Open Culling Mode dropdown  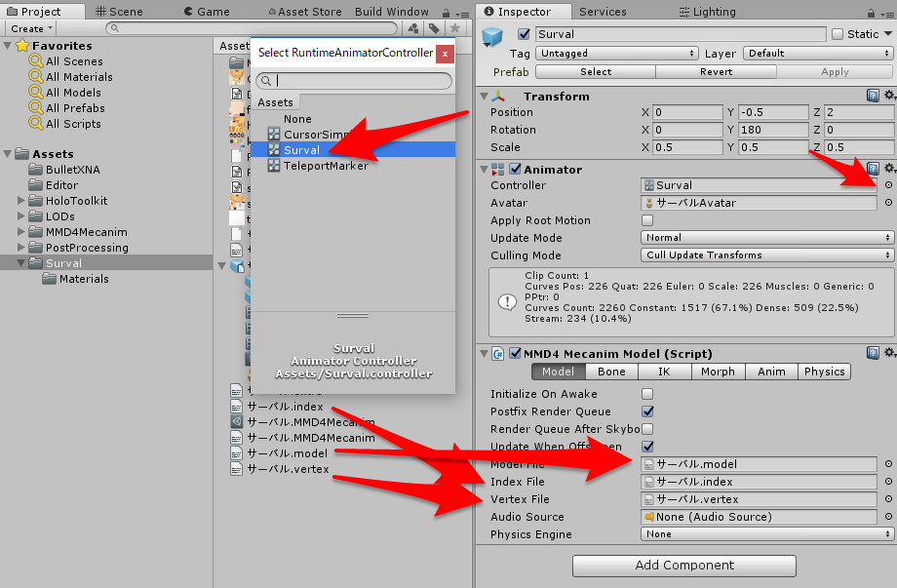(766, 255)
